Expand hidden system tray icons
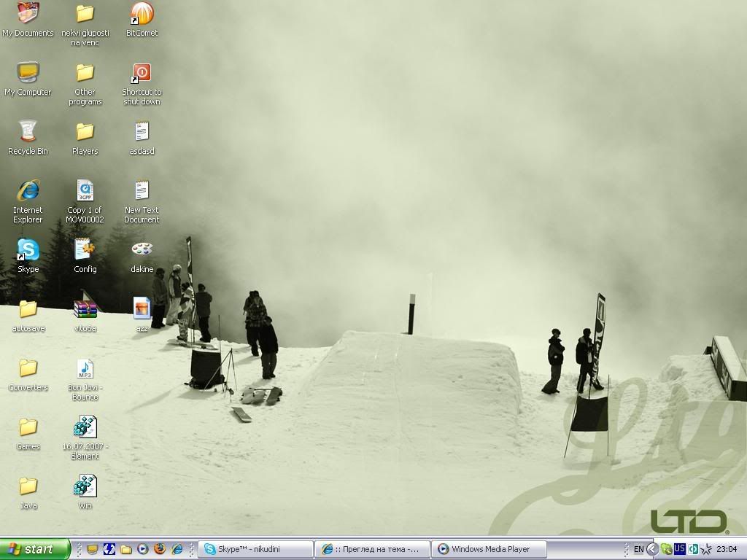Image resolution: width=747 pixels, height=560 pixels. (652, 549)
